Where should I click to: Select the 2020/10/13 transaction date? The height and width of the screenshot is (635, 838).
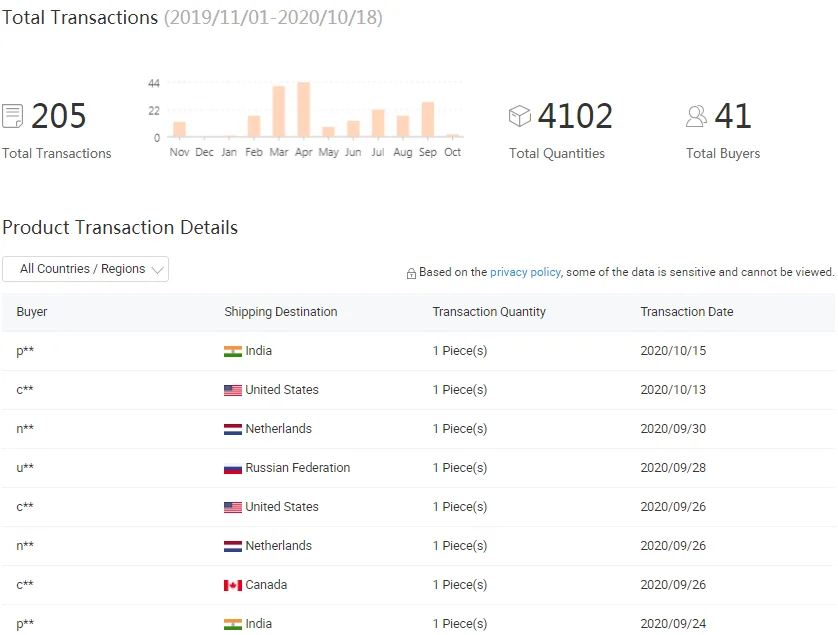point(673,390)
